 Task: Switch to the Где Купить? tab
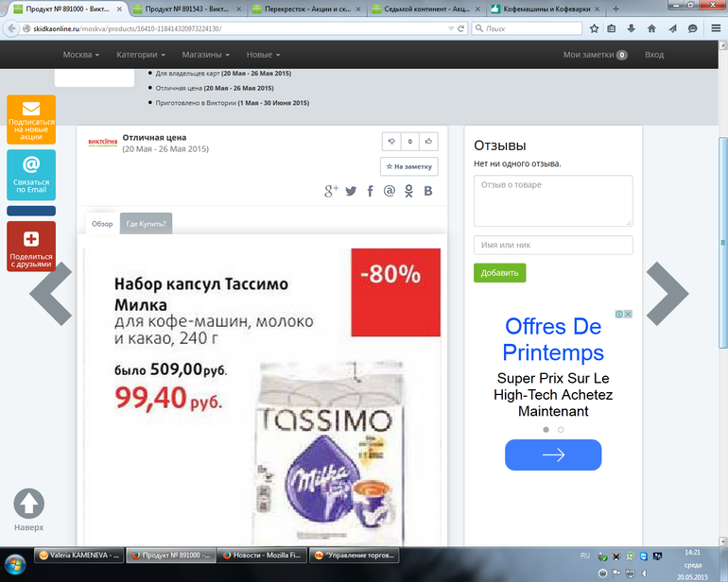click(x=147, y=224)
